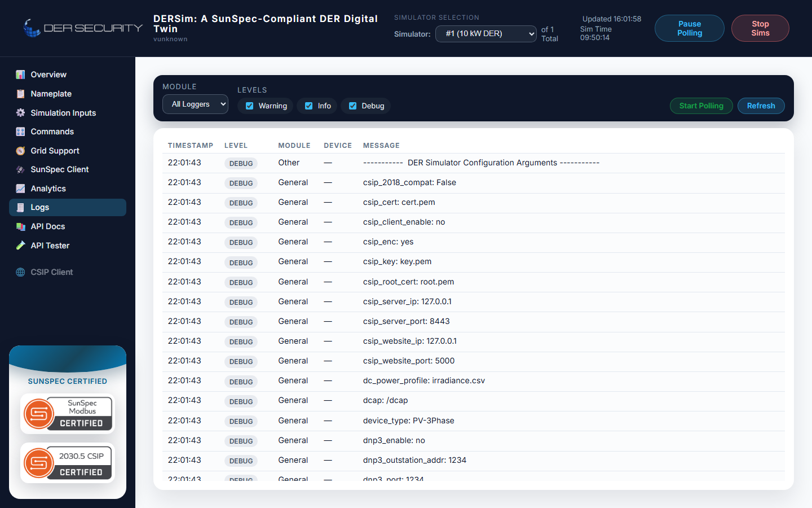This screenshot has height=508, width=812.
Task: Click the DERSim digital twin title
Action: coord(266,24)
